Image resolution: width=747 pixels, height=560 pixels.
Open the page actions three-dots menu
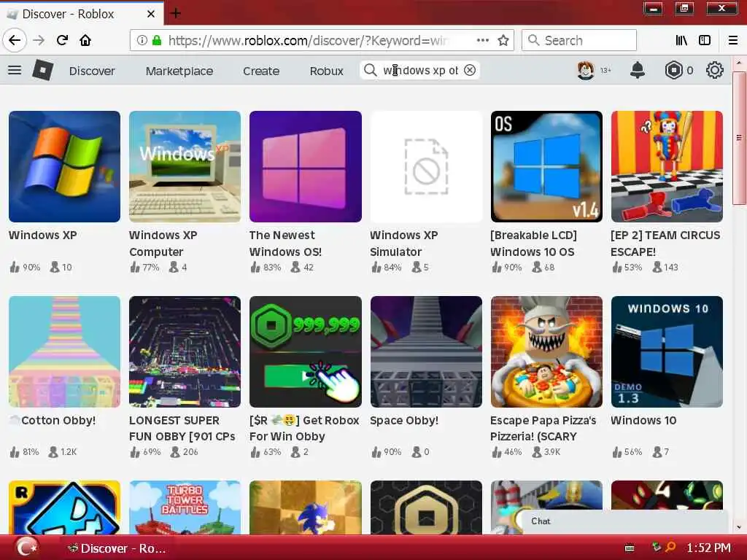[483, 41]
